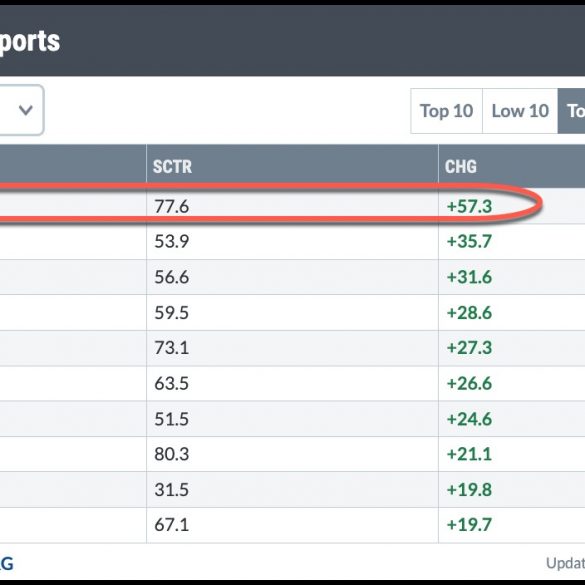Select the row with SCTR 56.6
Image resolution: width=585 pixels, height=585 pixels.
pos(292,277)
